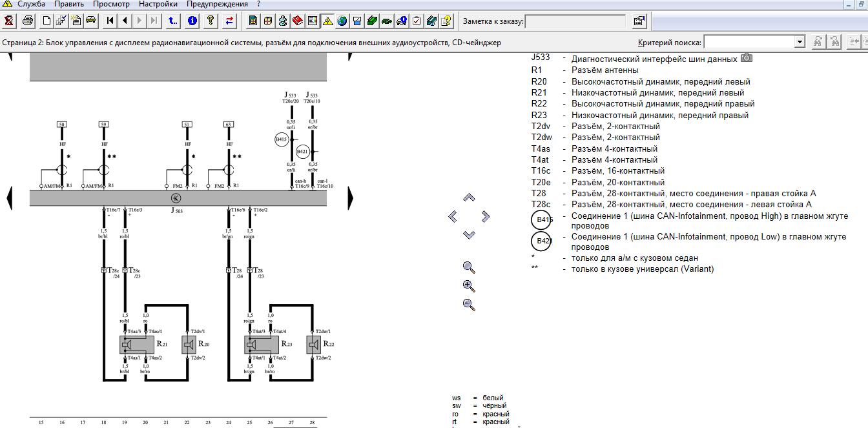Zoom in with the plus magnifier
Screen dimensions: 868x428
(x=469, y=286)
